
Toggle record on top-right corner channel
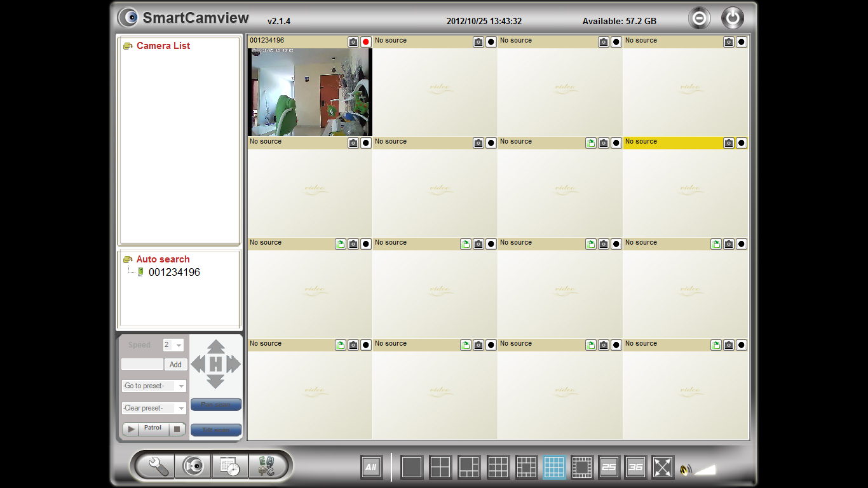(741, 42)
